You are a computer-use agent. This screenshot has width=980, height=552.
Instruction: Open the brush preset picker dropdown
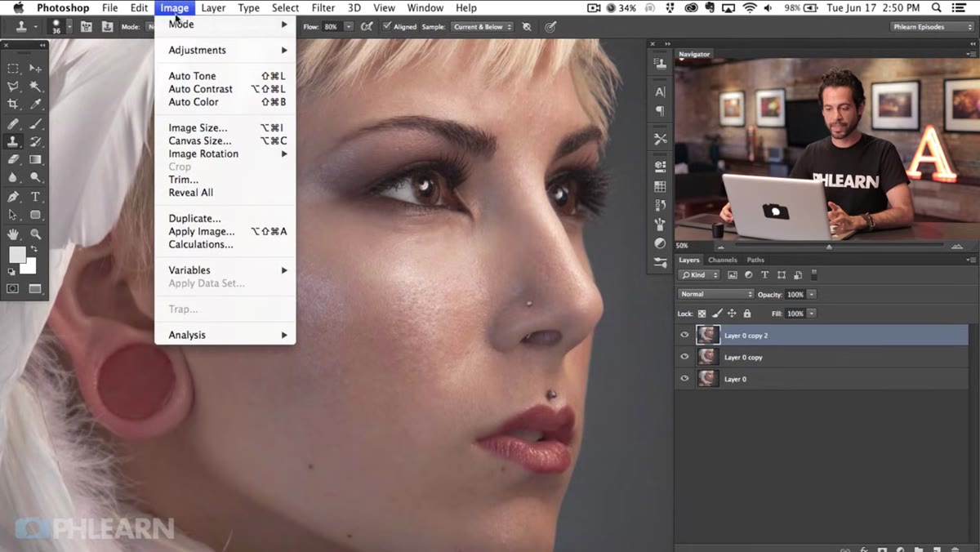pyautogui.click(x=69, y=27)
